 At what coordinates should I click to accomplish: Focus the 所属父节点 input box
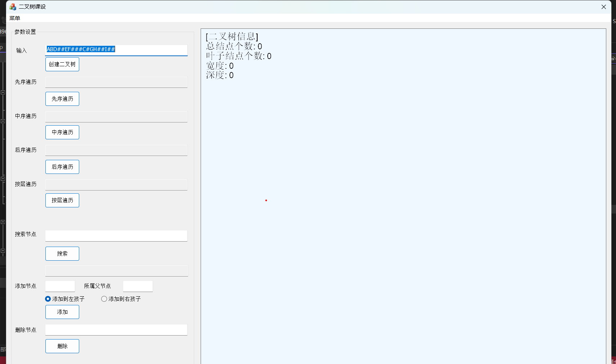138,286
